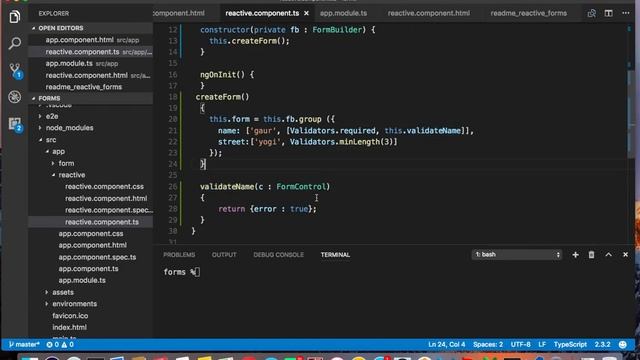
Task: Open app.module.ts in Open Editors
Action: tap(91, 64)
